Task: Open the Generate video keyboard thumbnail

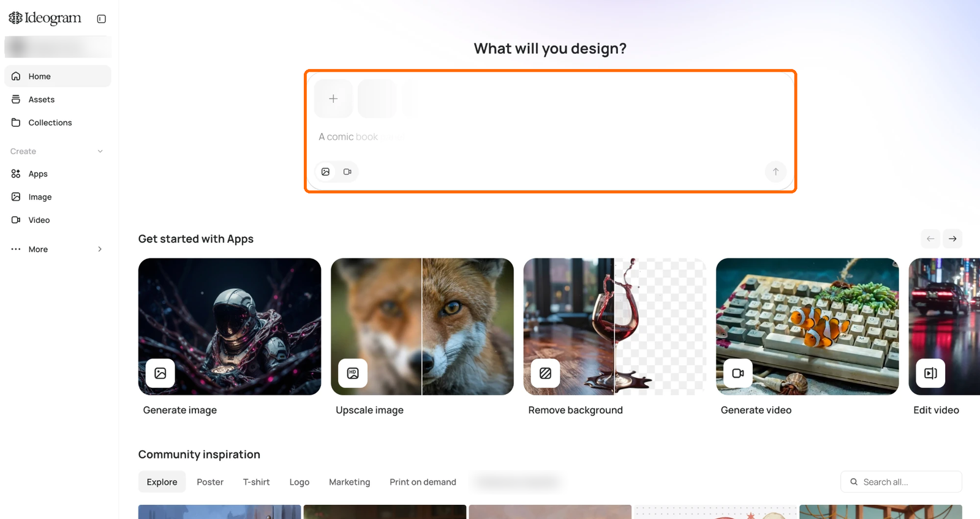Action: (x=807, y=327)
